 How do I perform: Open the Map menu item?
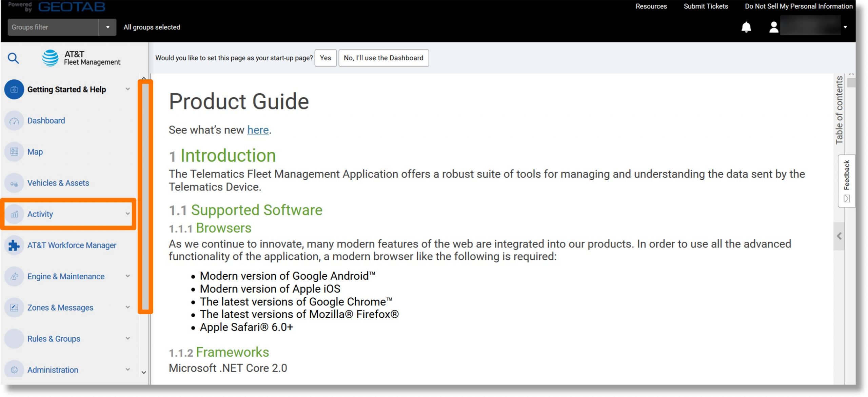[x=35, y=152]
